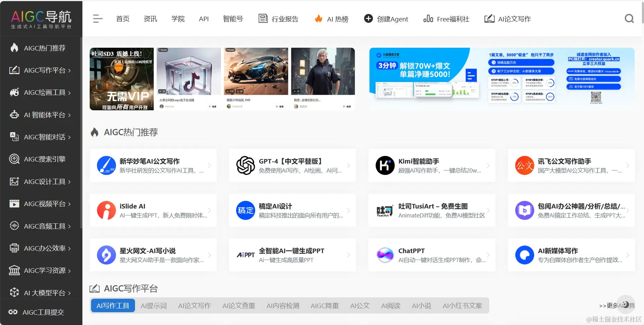Open the search magnifier icon
This screenshot has width=644, height=325.
click(629, 19)
